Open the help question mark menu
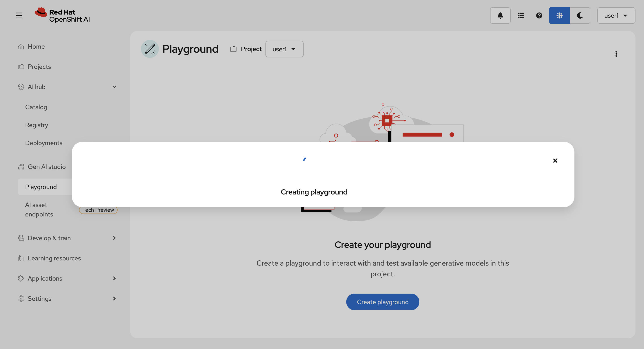Screen dimensions: 644x349 pyautogui.click(x=539, y=15)
